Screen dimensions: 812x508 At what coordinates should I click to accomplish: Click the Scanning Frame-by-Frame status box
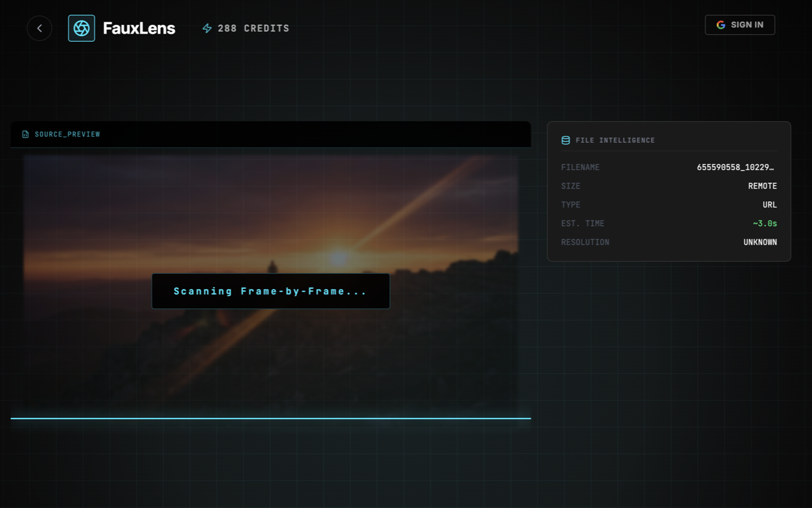point(271,291)
